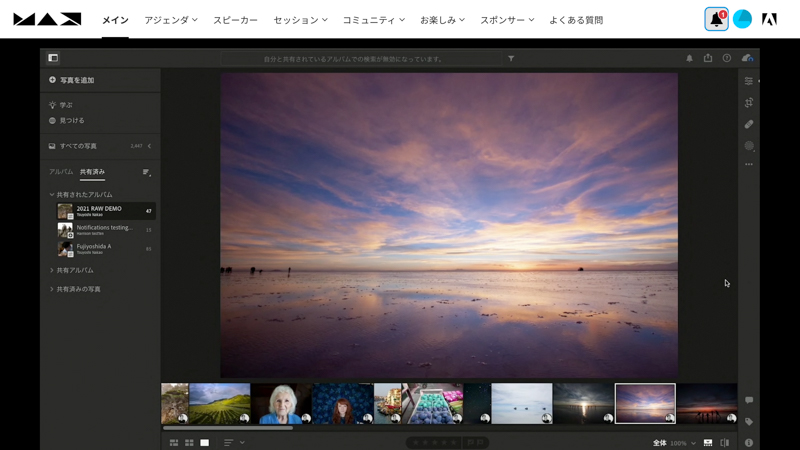Toggle show original compare icon
The image size is (800, 450).
(x=724, y=443)
